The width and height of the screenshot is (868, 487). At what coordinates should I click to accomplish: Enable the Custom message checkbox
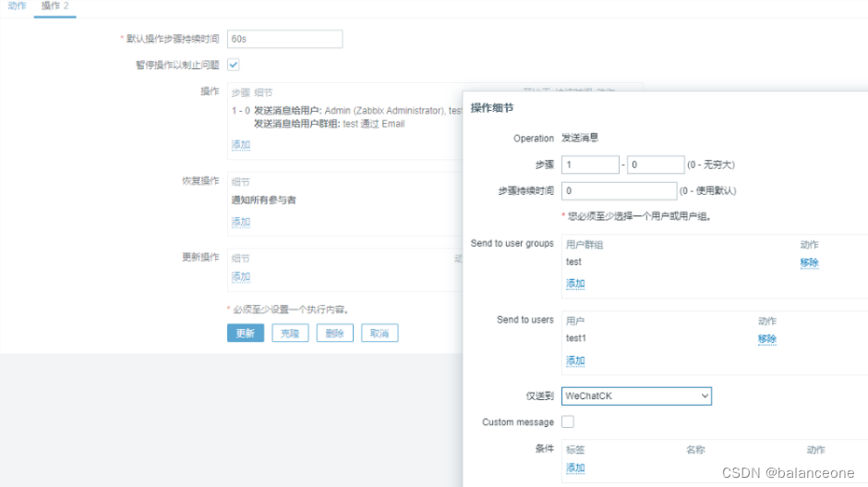pos(568,421)
